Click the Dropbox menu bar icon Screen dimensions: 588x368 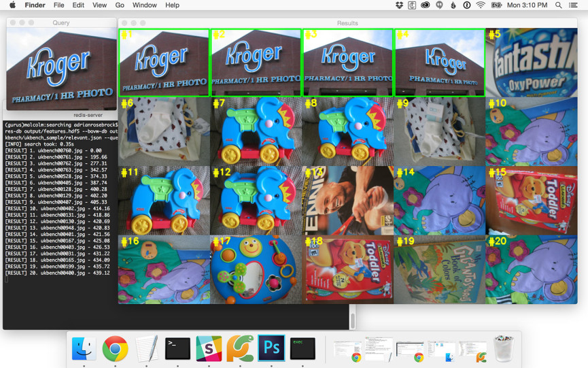tap(399, 5)
